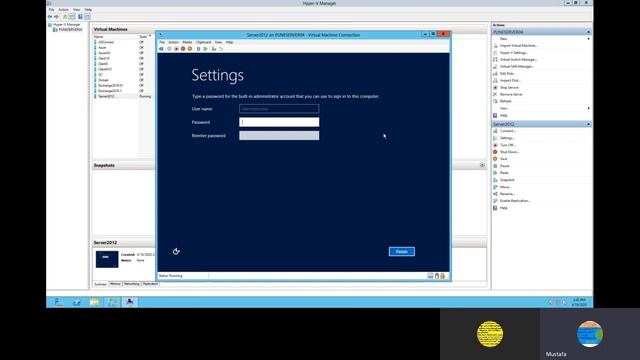
Task: Open the View menu in VM Connection window
Action: click(x=218, y=42)
